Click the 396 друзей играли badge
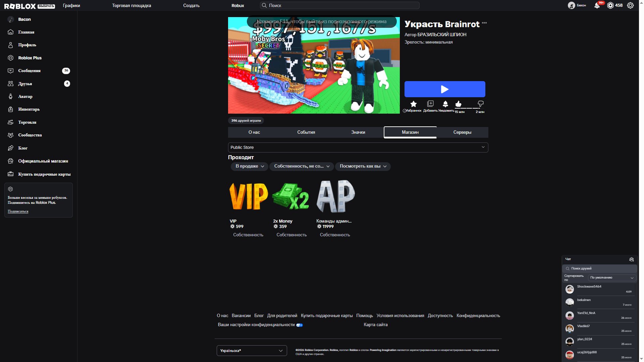 click(x=246, y=121)
